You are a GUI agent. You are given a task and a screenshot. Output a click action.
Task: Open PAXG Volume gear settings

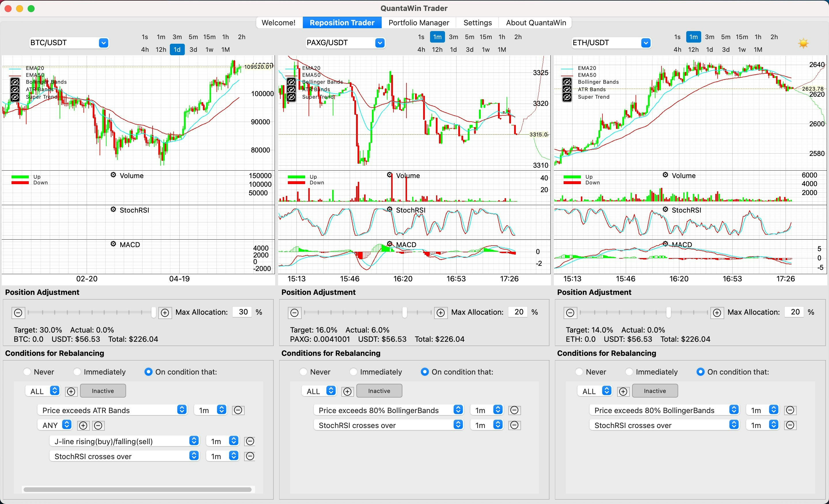389,175
